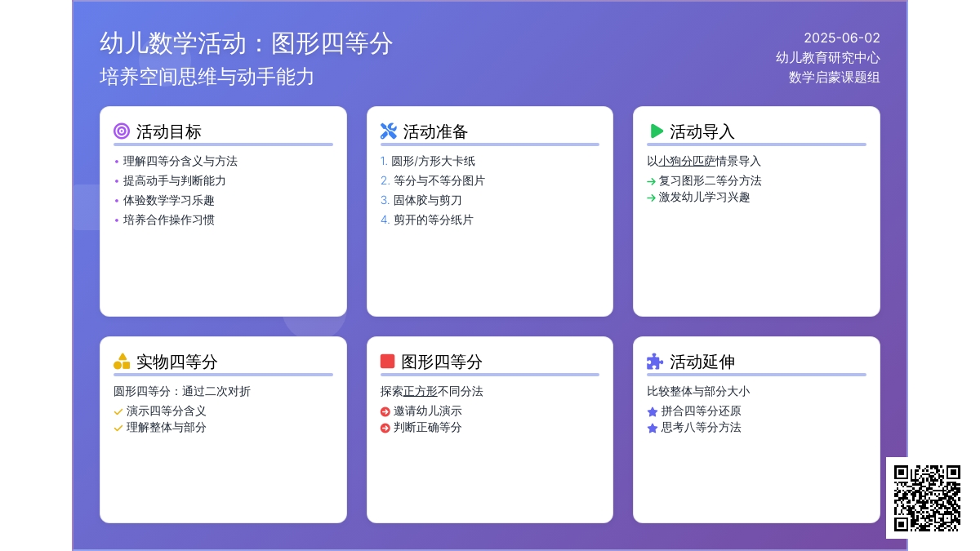Screen dimensions: 980x551
Task: Click the bullet 提高动手与判断能力
Action: tap(175, 181)
